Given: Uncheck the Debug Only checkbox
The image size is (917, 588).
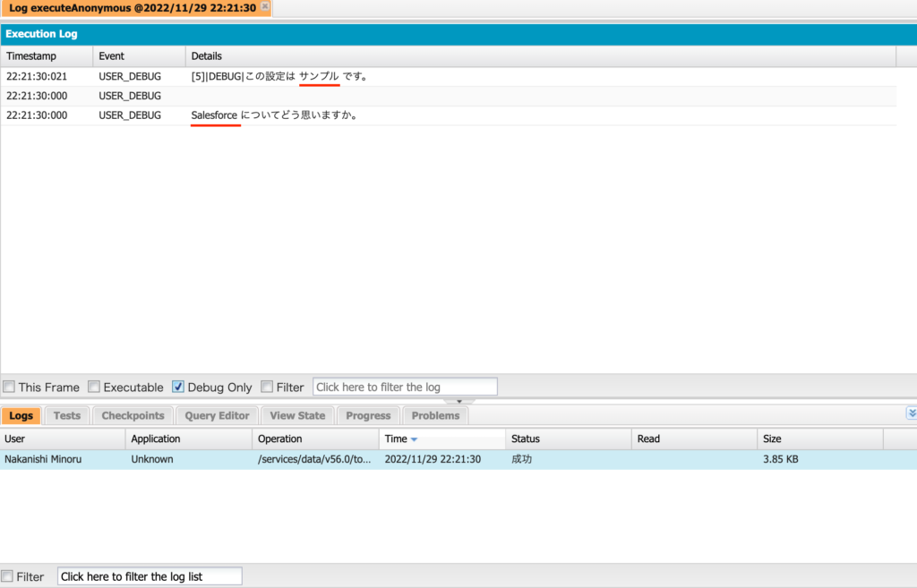Looking at the screenshot, I should click(178, 388).
